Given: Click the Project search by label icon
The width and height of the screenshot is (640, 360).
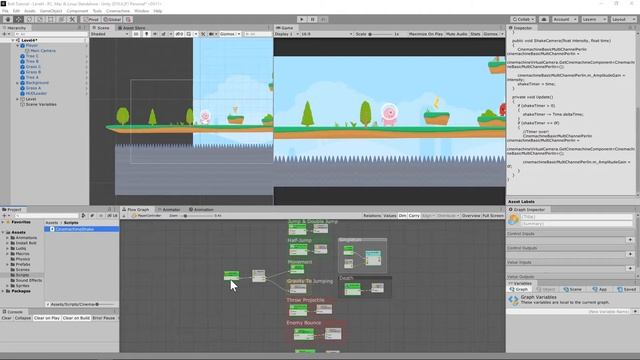Looking at the screenshot, I should coord(92,216).
